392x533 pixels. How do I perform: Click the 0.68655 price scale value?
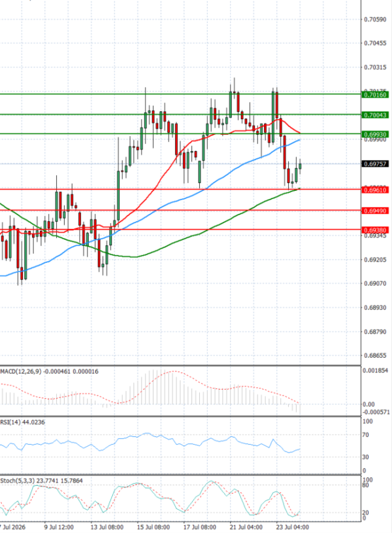coord(375,356)
